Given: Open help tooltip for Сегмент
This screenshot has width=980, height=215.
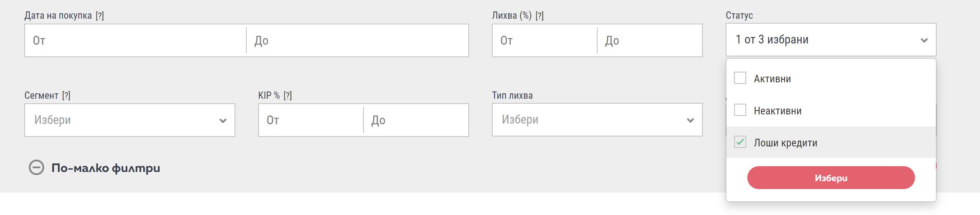Looking at the screenshot, I should [x=66, y=95].
